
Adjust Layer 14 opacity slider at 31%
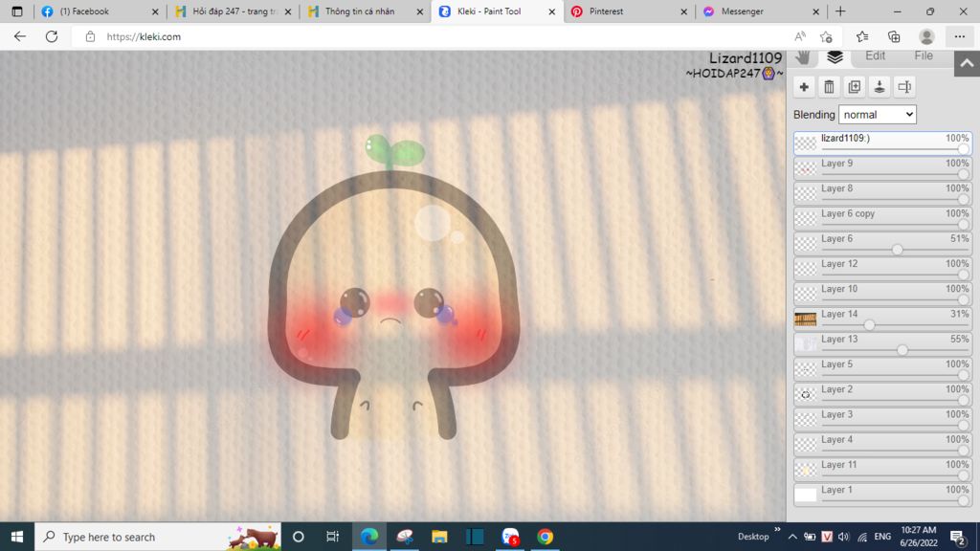869,325
